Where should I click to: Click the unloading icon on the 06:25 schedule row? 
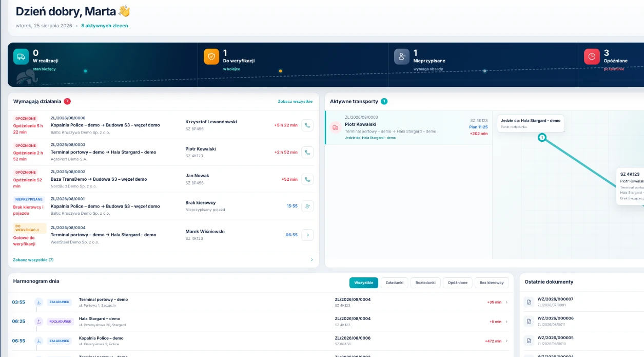[38, 322]
